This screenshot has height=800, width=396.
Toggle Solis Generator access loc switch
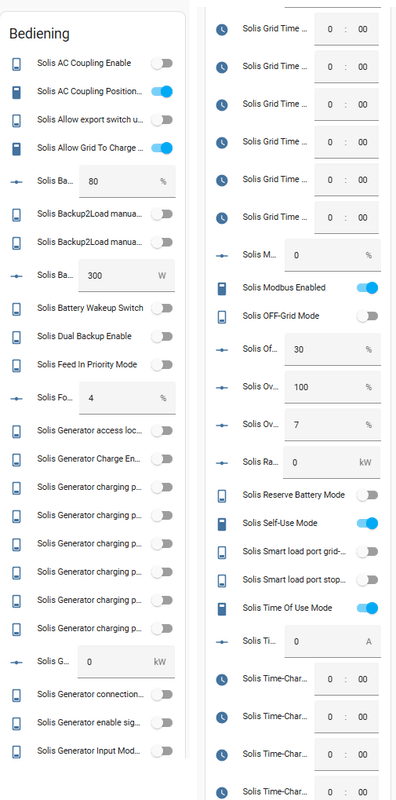(x=162, y=431)
